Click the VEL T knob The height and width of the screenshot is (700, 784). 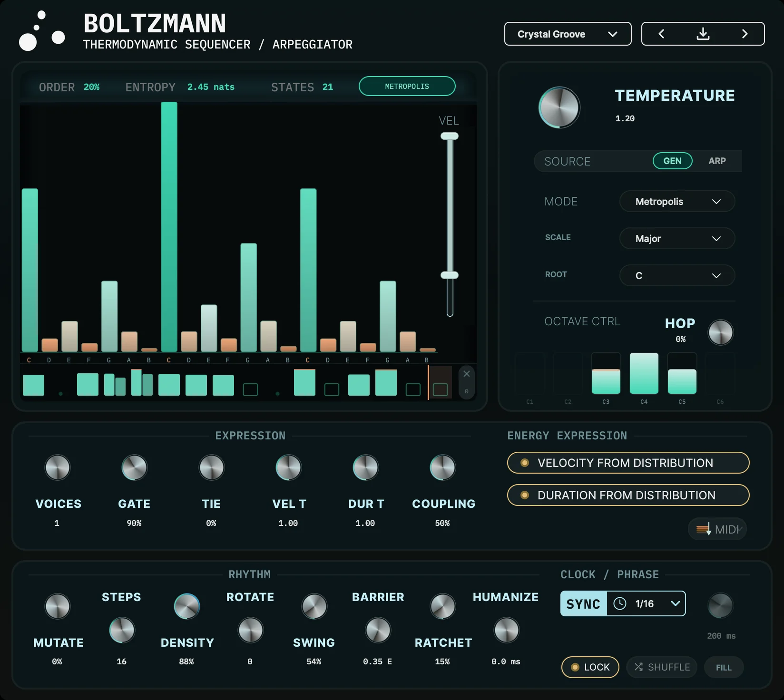289,467
